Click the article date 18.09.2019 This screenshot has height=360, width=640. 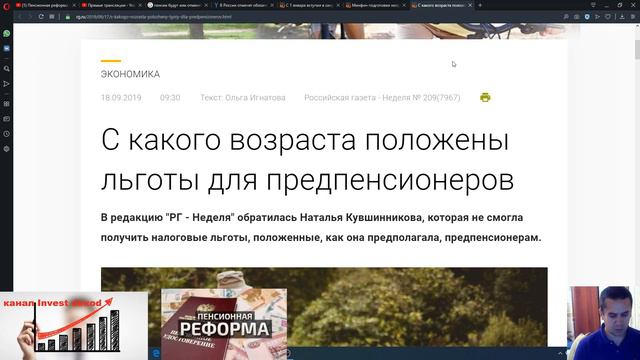121,98
